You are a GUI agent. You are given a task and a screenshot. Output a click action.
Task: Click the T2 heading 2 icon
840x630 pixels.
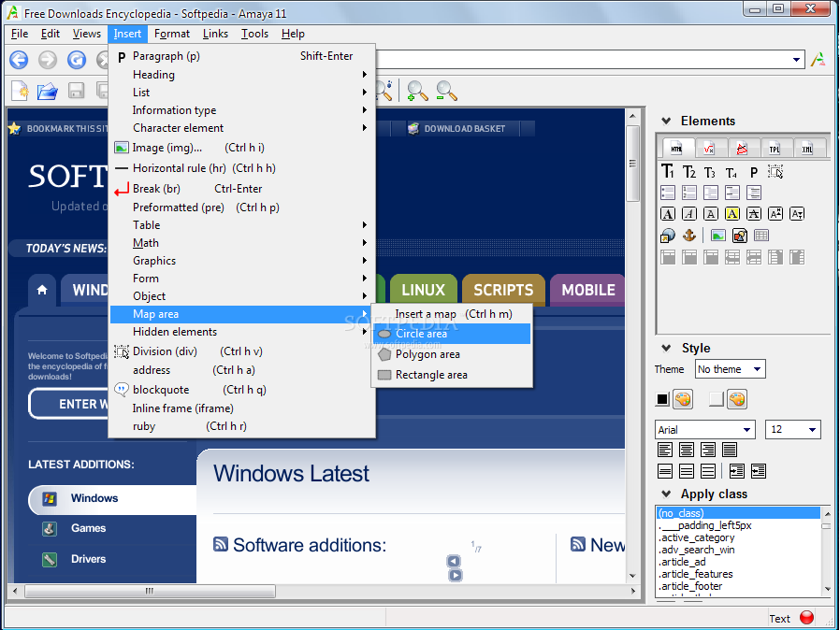pyautogui.click(x=688, y=172)
